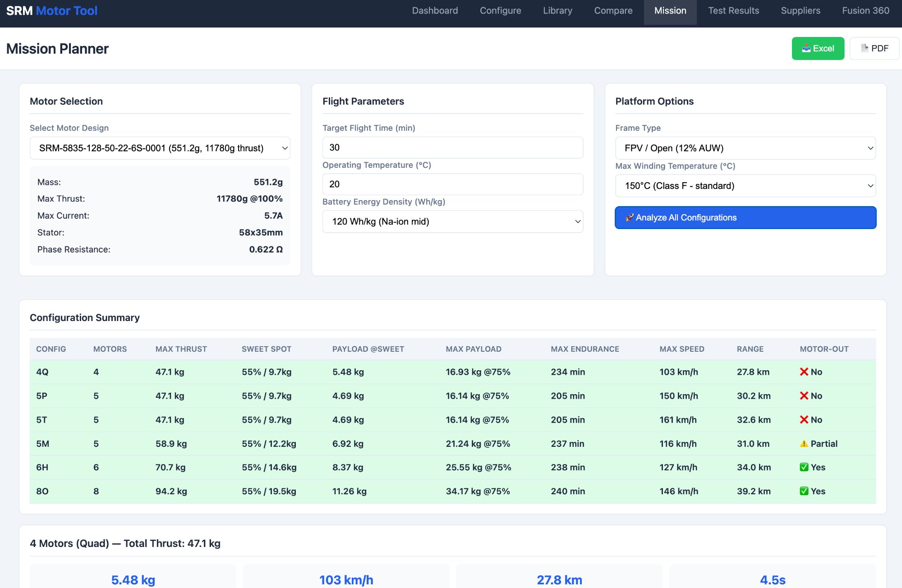Edit the Target Flight Time field
The height and width of the screenshot is (588, 902).
click(452, 147)
